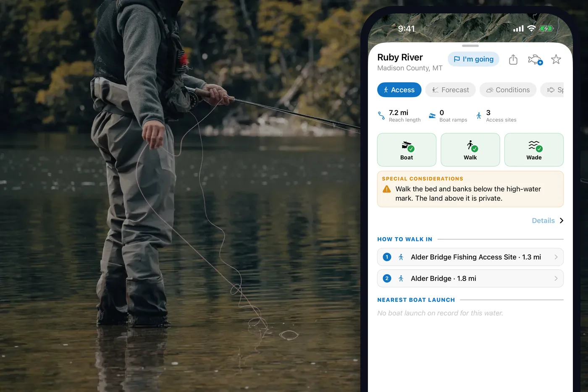
Task: Tap the star favorite icon
Action: pos(556,60)
